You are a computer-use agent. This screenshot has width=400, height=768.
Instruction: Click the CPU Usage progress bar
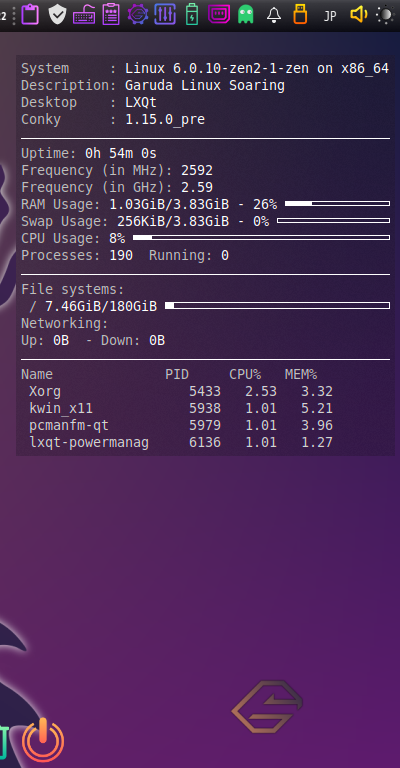pyautogui.click(x=261, y=238)
